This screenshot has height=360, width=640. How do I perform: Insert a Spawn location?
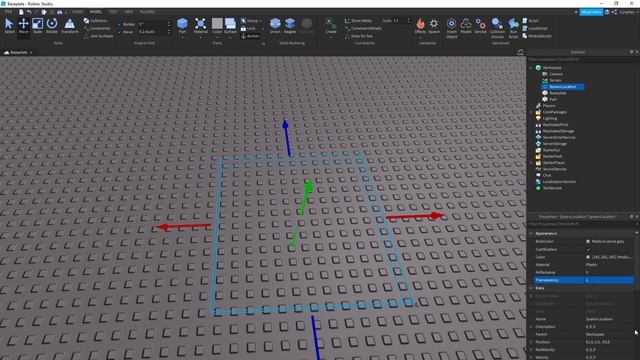(434, 26)
